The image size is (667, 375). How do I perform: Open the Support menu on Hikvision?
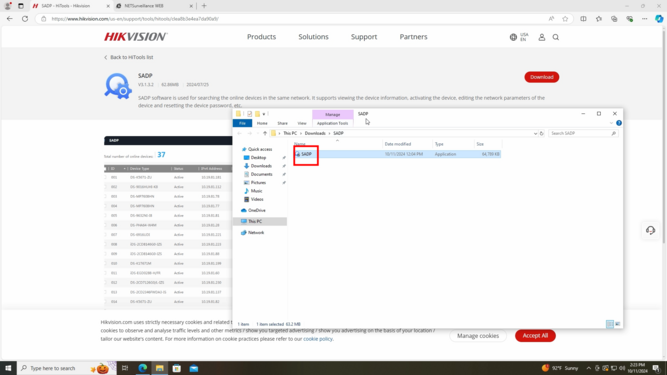(364, 37)
